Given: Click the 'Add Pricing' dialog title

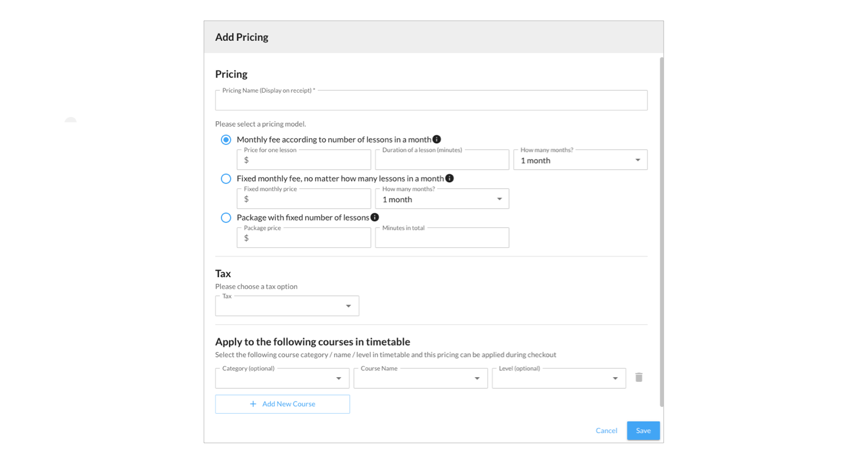Looking at the screenshot, I should pyautogui.click(x=242, y=37).
